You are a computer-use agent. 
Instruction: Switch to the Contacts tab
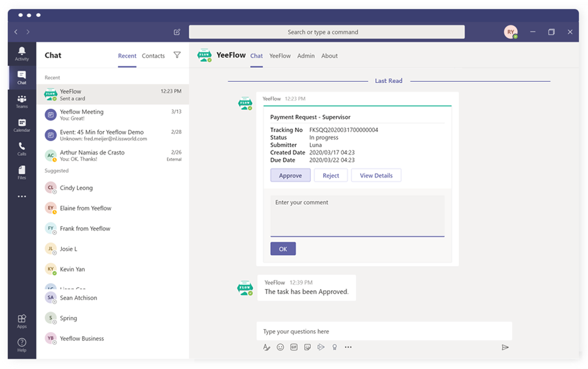[x=153, y=56]
